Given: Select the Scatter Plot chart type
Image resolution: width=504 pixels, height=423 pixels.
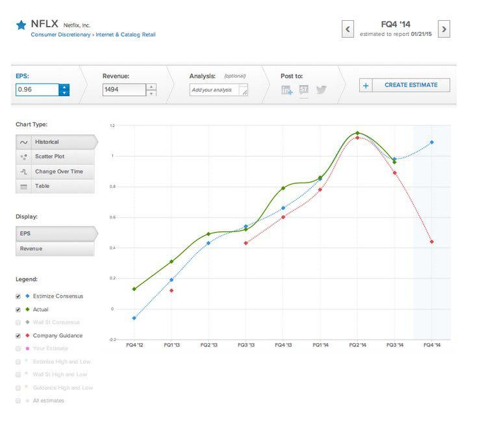Looking at the screenshot, I should [x=55, y=157].
